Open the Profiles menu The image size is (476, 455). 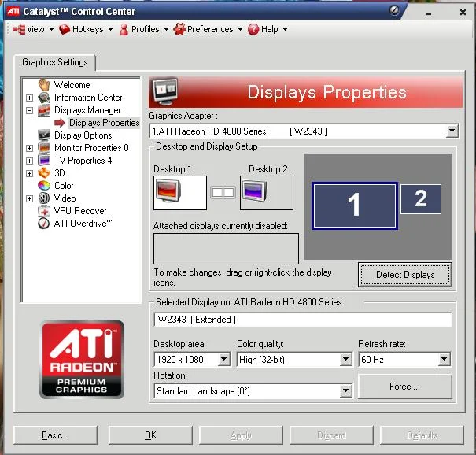144,29
